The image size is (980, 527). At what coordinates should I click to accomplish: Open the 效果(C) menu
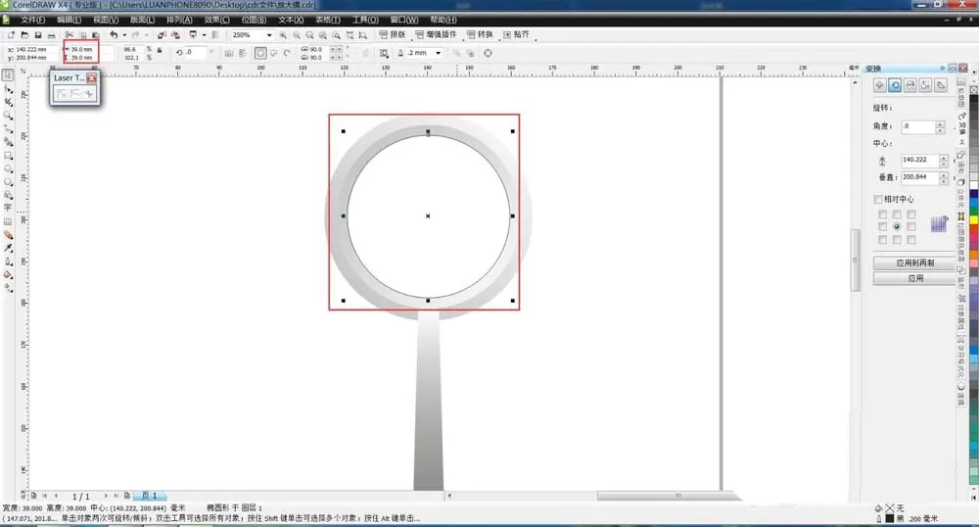pyautogui.click(x=217, y=20)
